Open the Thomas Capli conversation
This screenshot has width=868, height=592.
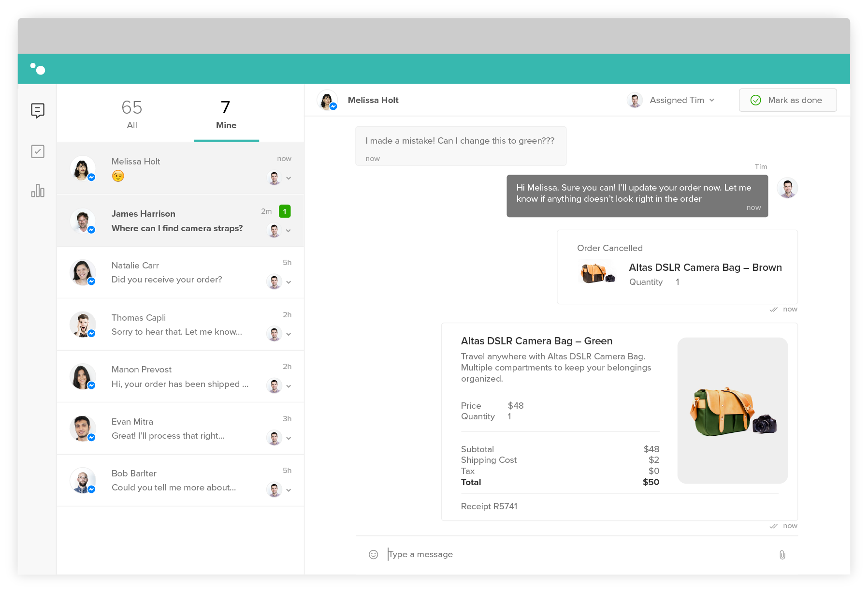(177, 325)
